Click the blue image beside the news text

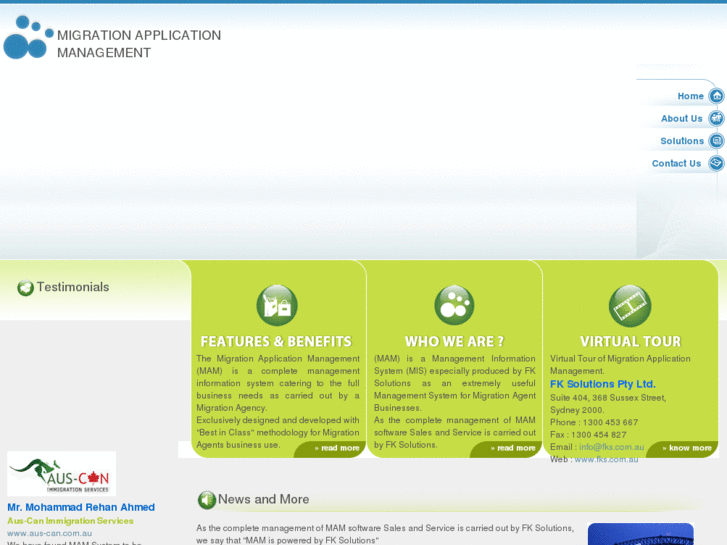(x=641, y=534)
